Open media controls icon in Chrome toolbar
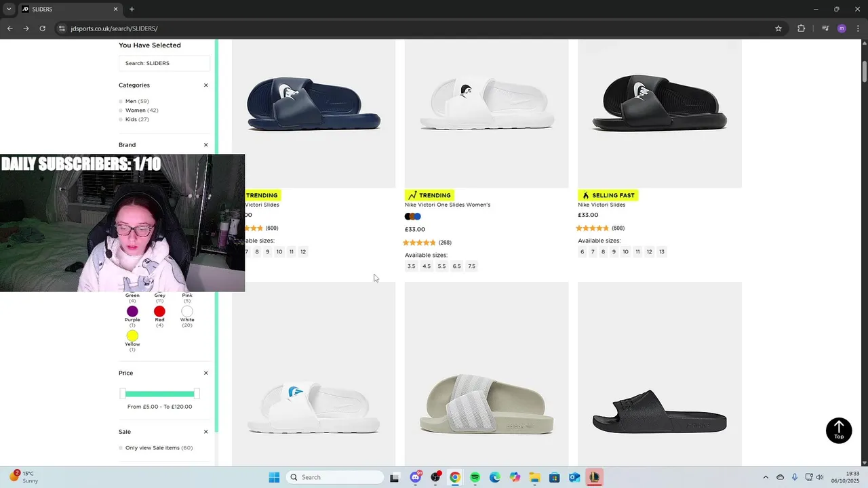Screen dimensions: 868x488 point(825,28)
